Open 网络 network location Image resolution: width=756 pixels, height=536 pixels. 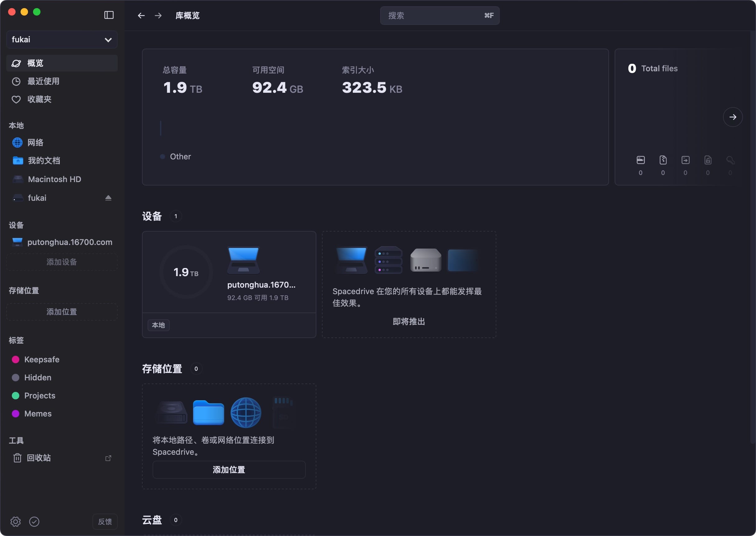click(62, 143)
